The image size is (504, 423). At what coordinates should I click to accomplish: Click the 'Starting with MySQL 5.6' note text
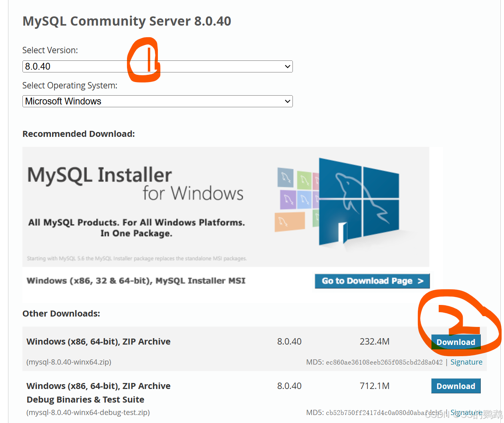pos(137,259)
